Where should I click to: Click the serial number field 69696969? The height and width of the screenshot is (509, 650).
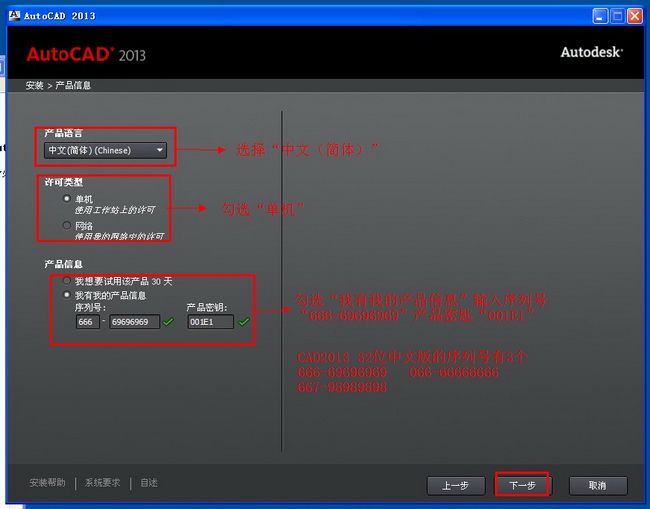coord(134,322)
